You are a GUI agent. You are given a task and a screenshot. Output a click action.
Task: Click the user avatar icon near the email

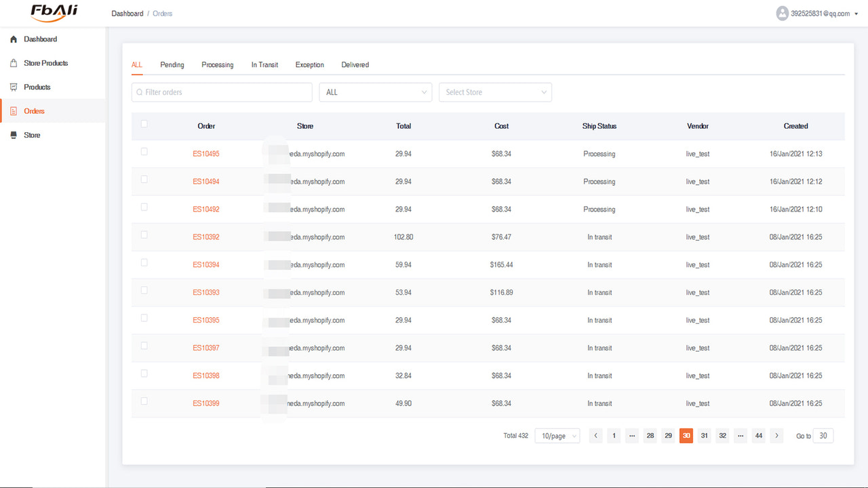(782, 13)
